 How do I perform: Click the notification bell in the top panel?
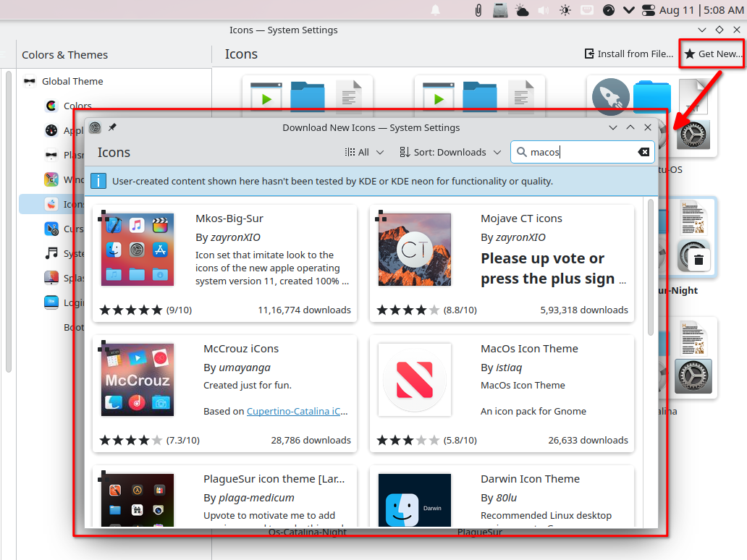436,10
